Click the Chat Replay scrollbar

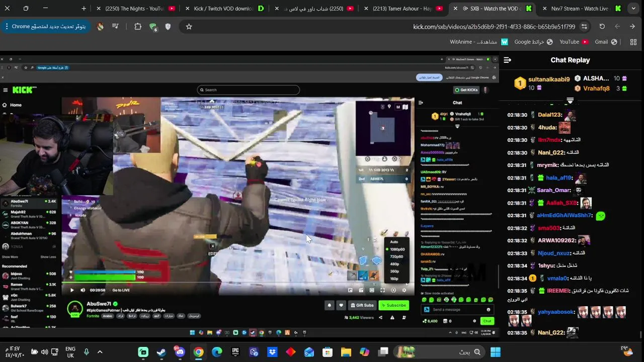[640, 334]
